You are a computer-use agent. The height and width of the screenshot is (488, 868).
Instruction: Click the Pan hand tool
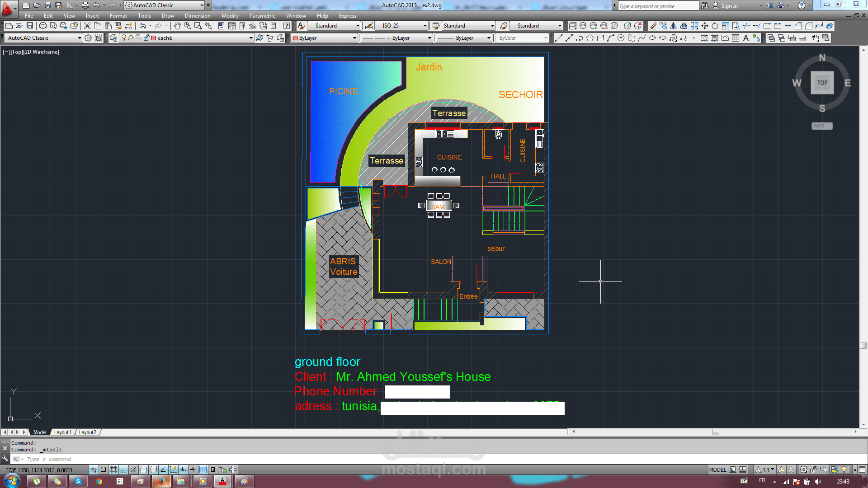pyautogui.click(x=177, y=26)
